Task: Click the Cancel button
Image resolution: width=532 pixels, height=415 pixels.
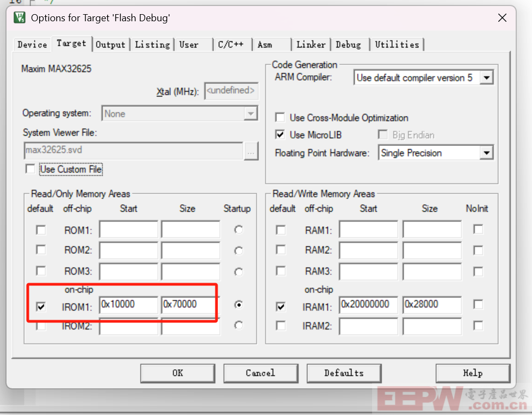Action: click(x=261, y=373)
